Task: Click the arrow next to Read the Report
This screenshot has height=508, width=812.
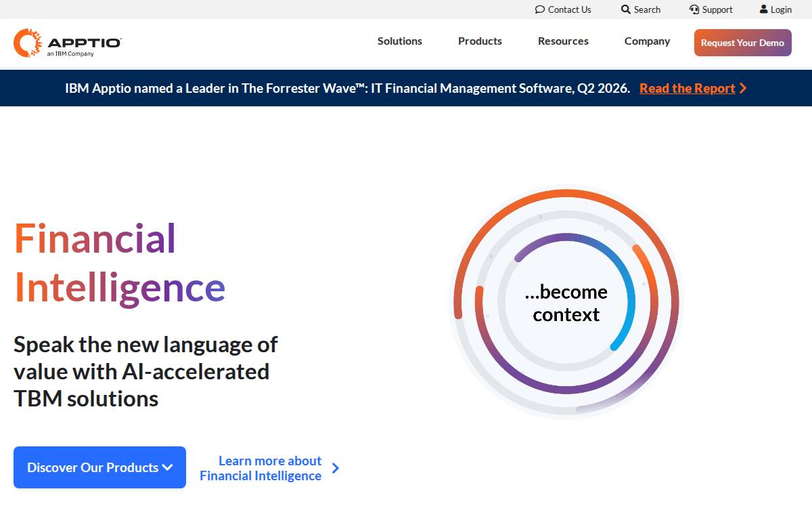Action: (743, 88)
